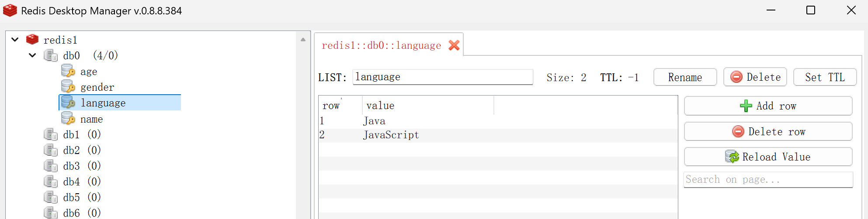Click the value column header

pyautogui.click(x=428, y=106)
